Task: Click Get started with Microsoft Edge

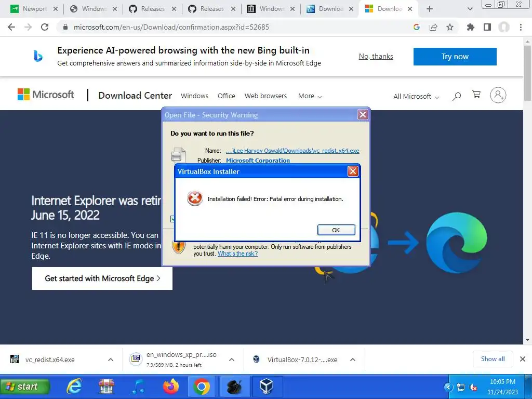Action: [x=102, y=278]
